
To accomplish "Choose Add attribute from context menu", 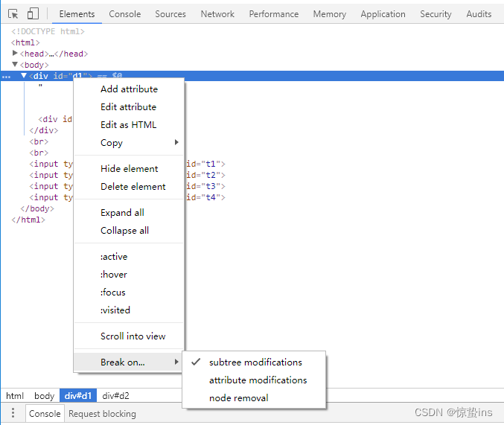I will [129, 89].
